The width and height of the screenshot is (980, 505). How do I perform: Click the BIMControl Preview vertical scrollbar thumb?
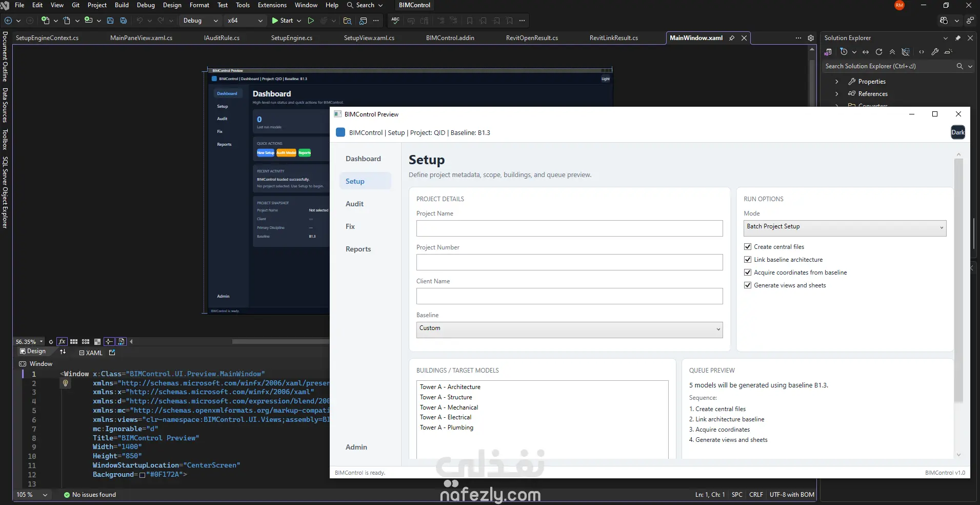958,280
